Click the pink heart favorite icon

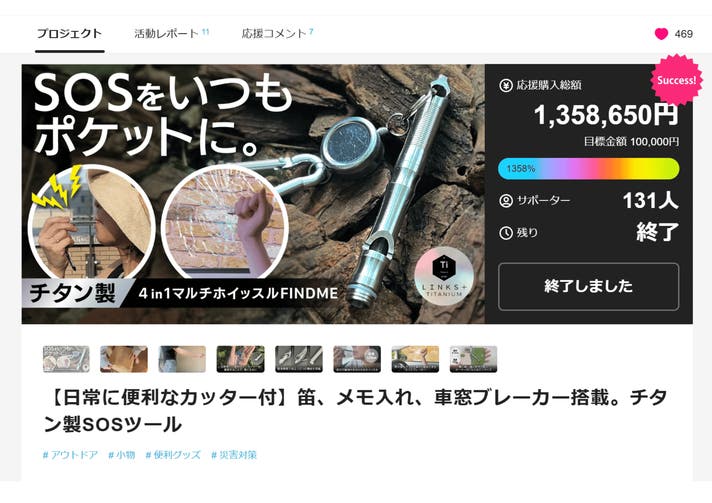(661, 34)
